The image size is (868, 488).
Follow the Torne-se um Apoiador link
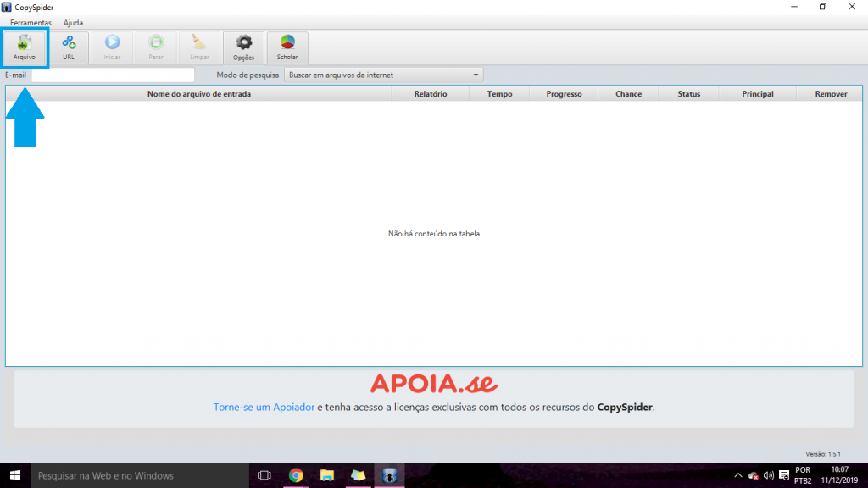click(264, 408)
